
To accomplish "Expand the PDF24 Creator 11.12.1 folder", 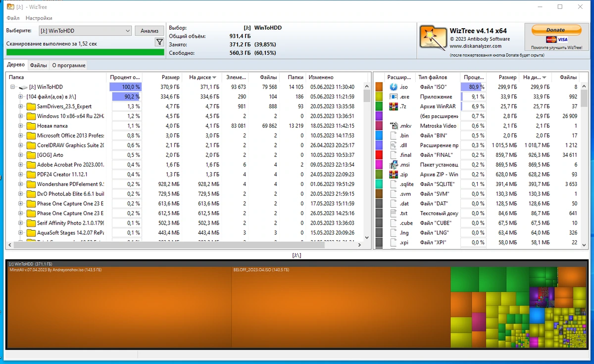I will tap(21, 175).
